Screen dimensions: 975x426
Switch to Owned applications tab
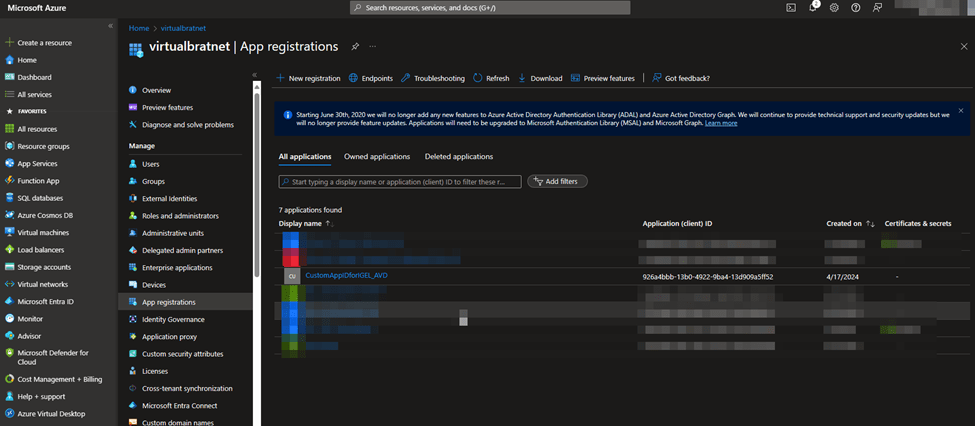(377, 157)
